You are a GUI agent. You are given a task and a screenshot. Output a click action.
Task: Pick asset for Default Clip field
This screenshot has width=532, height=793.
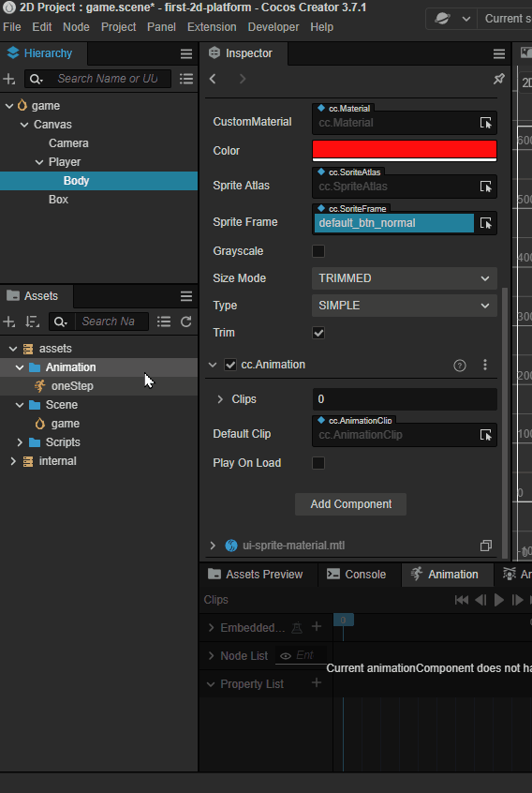coord(485,435)
